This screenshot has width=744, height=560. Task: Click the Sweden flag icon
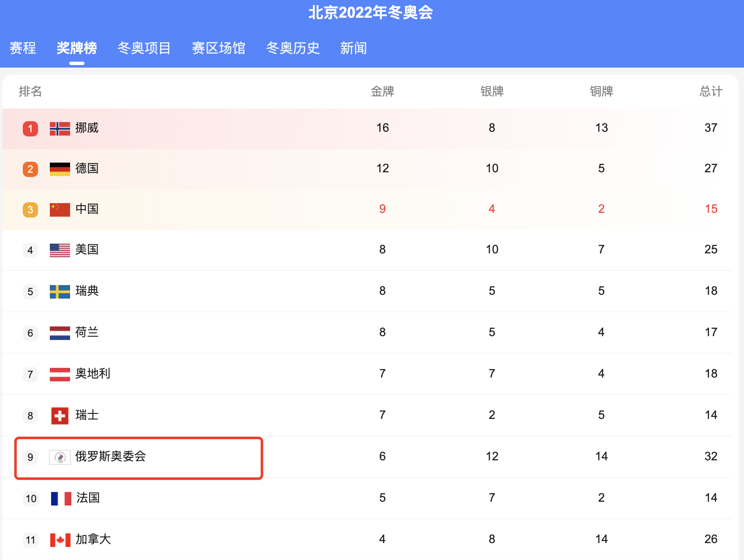[60, 291]
